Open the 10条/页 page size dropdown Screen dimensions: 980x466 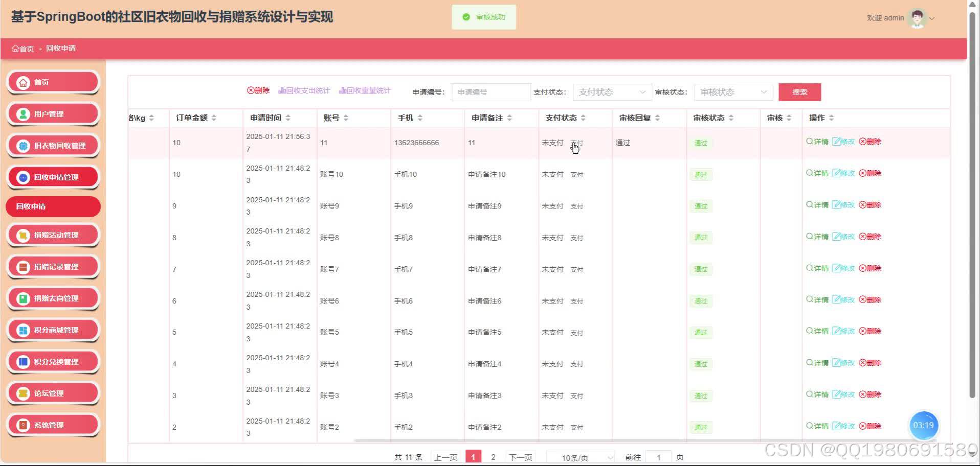(580, 457)
